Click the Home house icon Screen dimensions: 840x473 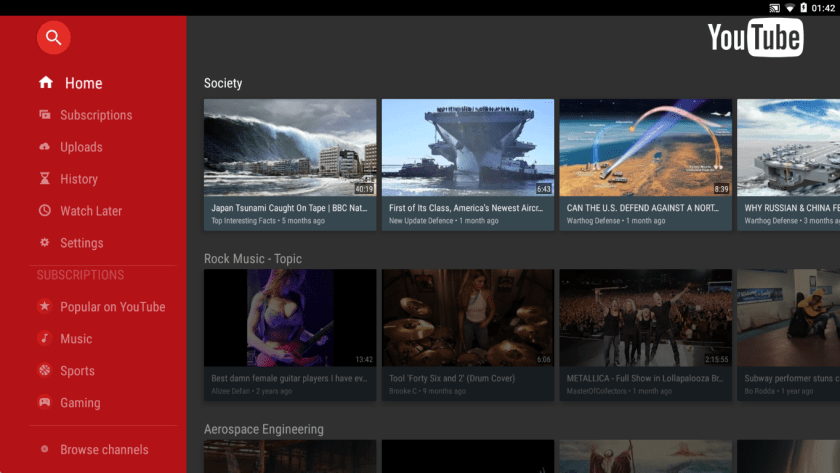click(x=46, y=82)
